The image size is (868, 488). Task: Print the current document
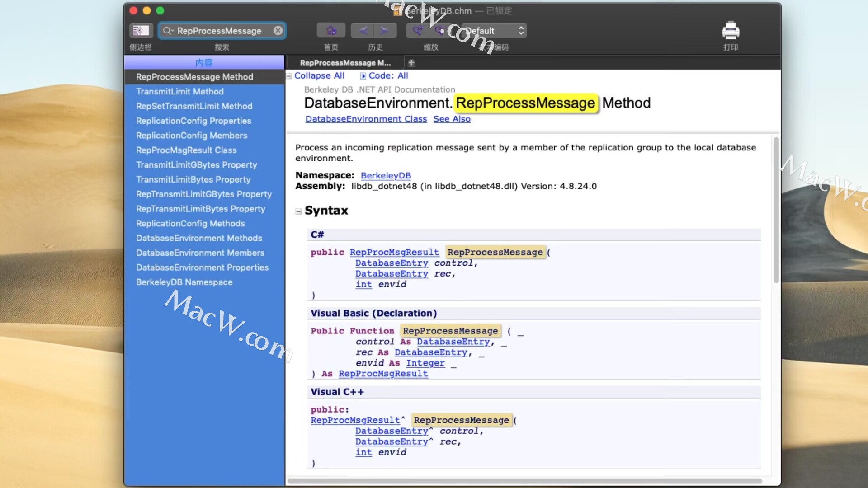point(731,31)
